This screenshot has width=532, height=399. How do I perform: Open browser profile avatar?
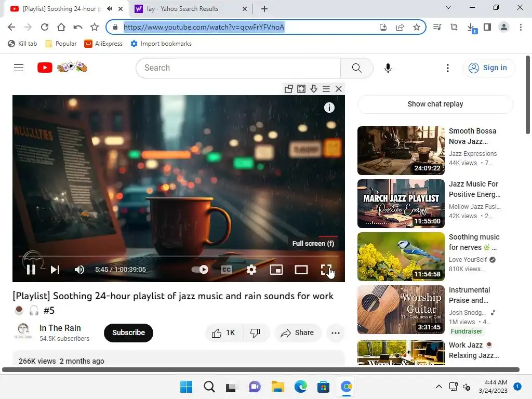(504, 27)
